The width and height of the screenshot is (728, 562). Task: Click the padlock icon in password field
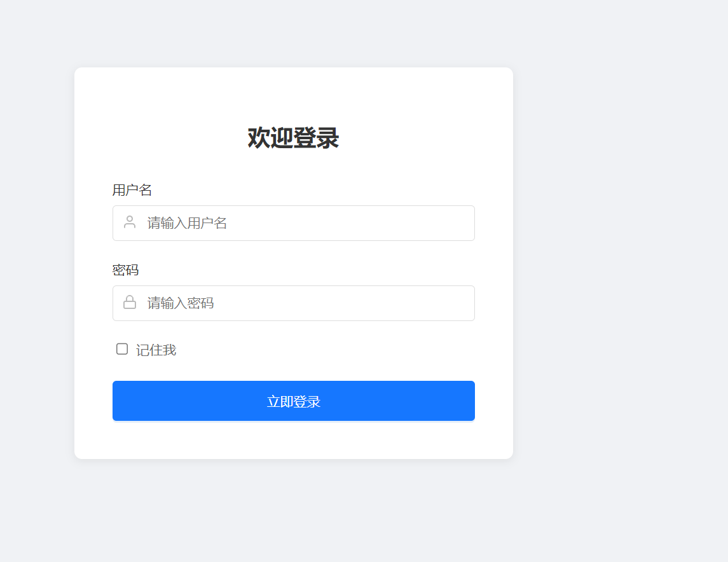[130, 302]
